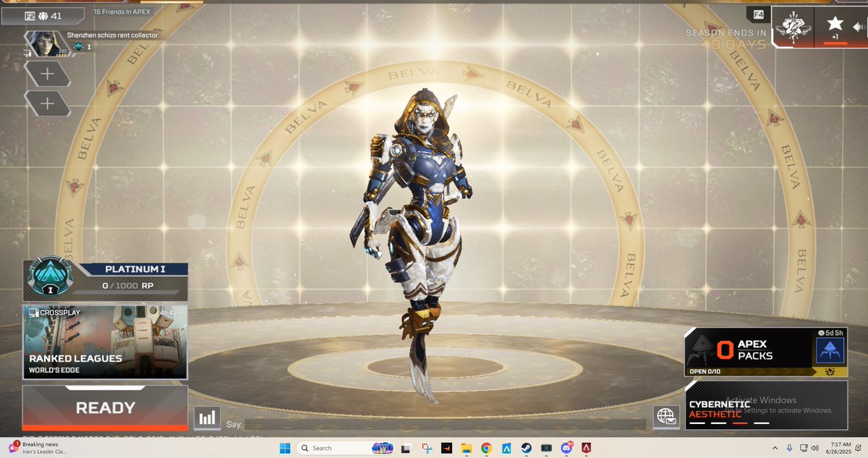The height and width of the screenshot is (458, 868).
Task: Click the first promo carousel indicator dash
Action: [x=697, y=423]
